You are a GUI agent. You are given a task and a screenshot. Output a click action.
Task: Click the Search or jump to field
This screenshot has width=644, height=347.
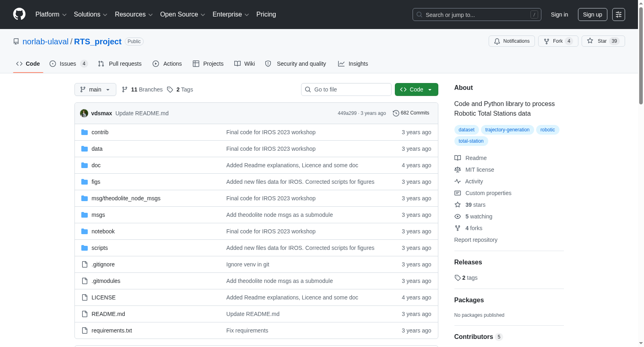[477, 15]
